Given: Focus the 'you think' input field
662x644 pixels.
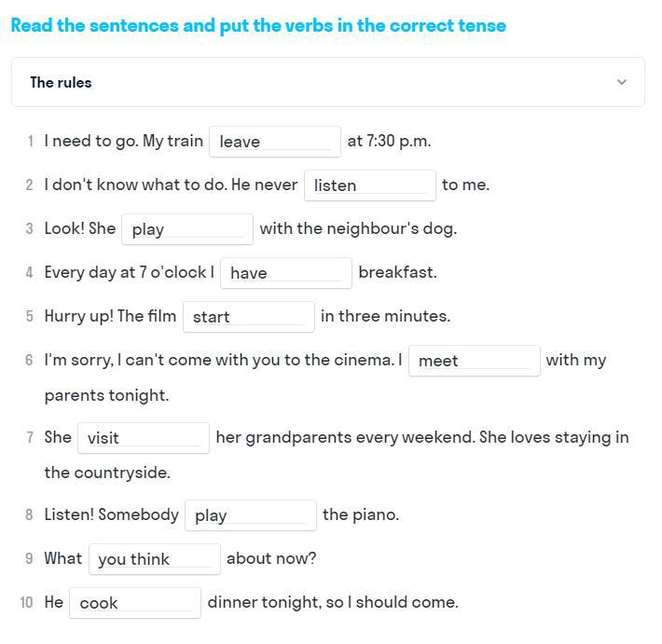Looking at the screenshot, I should point(154,559).
